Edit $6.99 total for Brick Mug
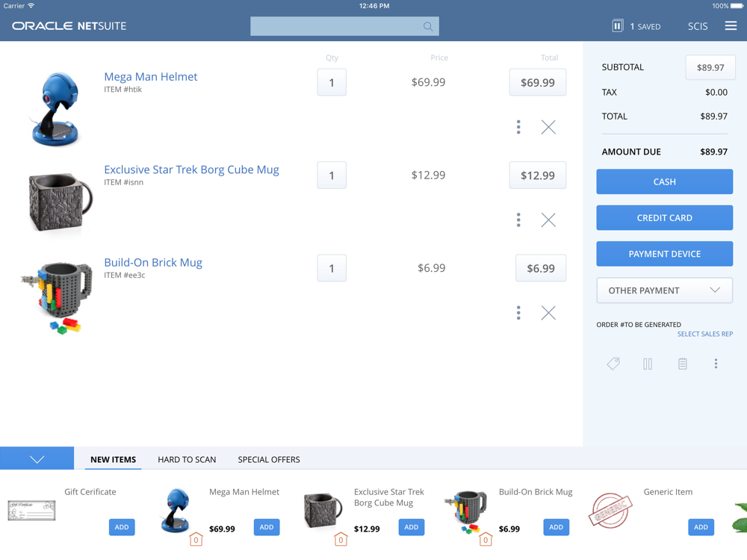The height and width of the screenshot is (560, 747). point(541,268)
